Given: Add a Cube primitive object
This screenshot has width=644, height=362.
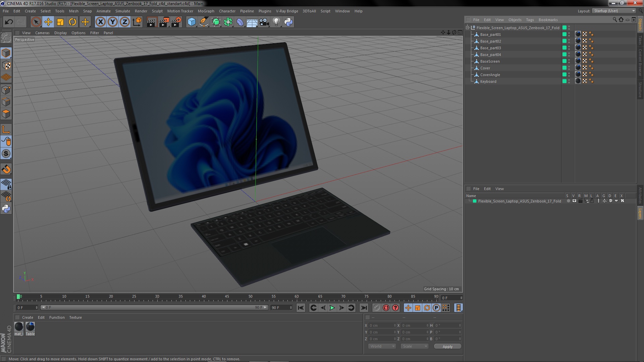Looking at the screenshot, I should (x=192, y=22).
